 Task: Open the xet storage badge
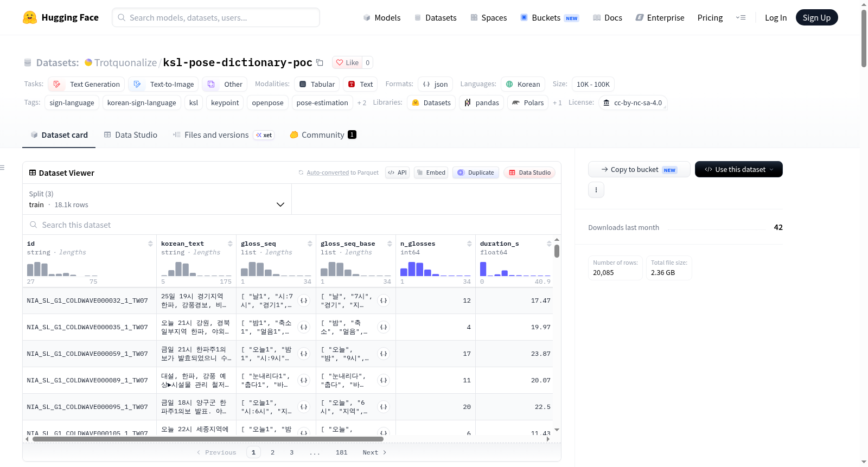(x=264, y=135)
